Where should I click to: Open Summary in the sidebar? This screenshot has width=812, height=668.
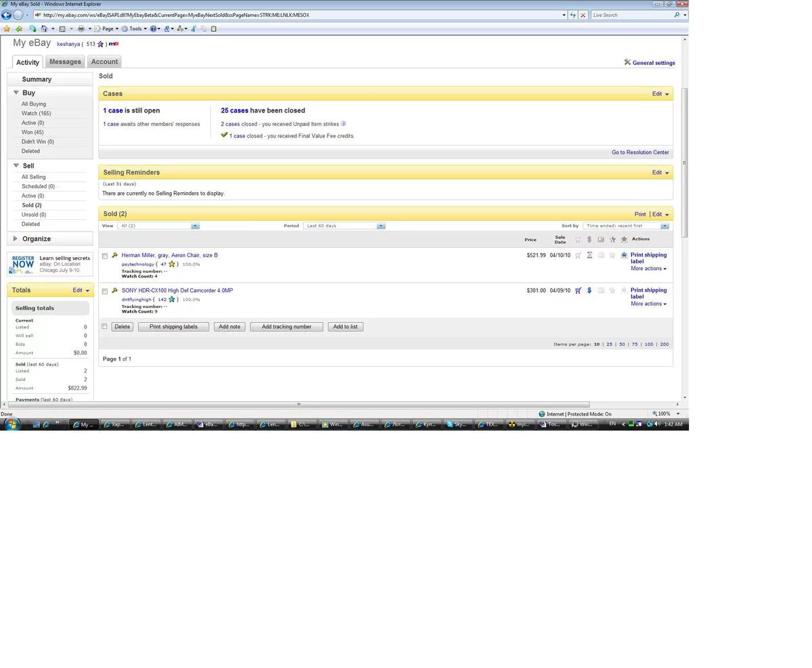37,79
